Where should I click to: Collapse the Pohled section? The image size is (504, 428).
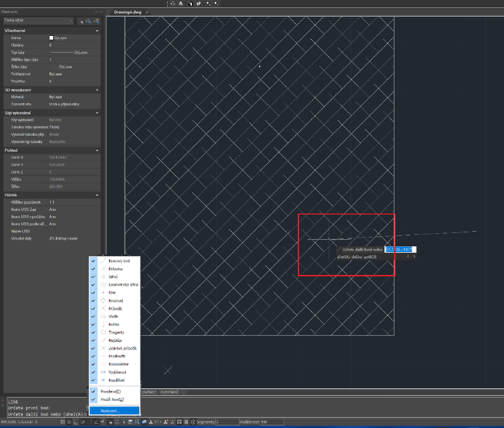pos(97,150)
